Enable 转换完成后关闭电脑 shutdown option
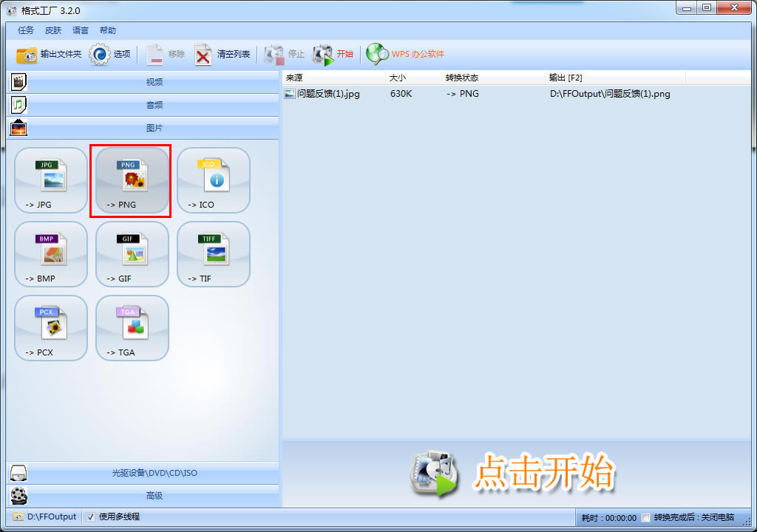Screen dimensions: 757x532 [x=645, y=516]
